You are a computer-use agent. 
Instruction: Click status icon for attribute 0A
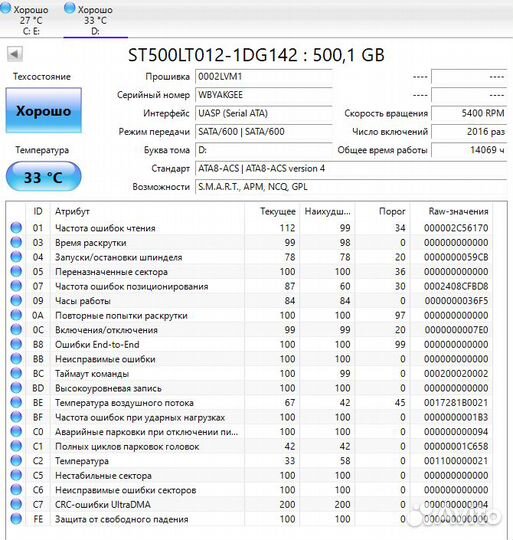(x=16, y=315)
